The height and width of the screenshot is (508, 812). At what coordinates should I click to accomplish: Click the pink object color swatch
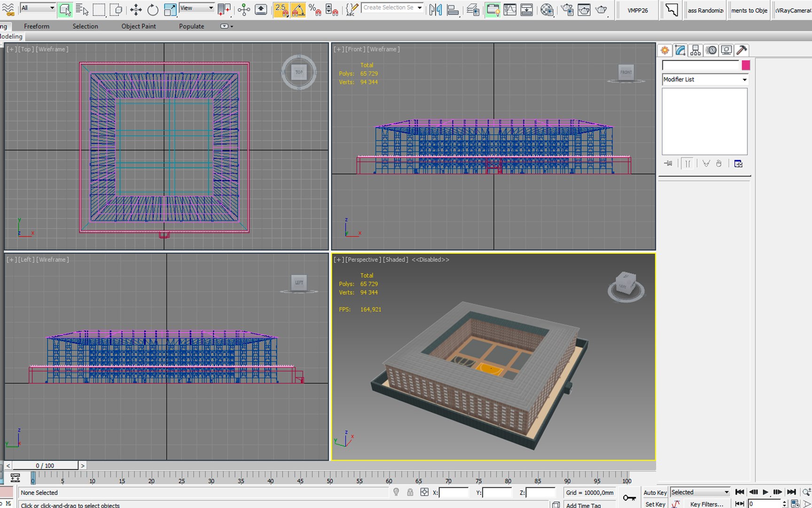click(x=746, y=65)
